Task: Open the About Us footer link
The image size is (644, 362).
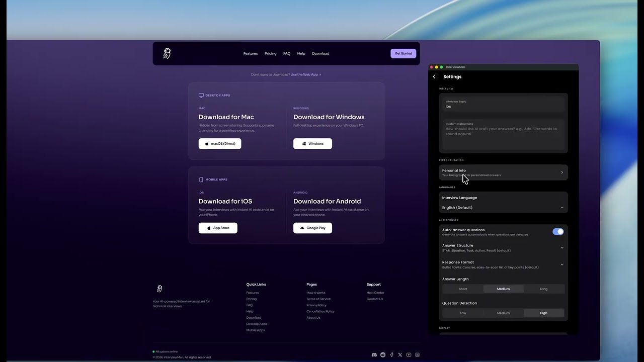Action: 313,318
